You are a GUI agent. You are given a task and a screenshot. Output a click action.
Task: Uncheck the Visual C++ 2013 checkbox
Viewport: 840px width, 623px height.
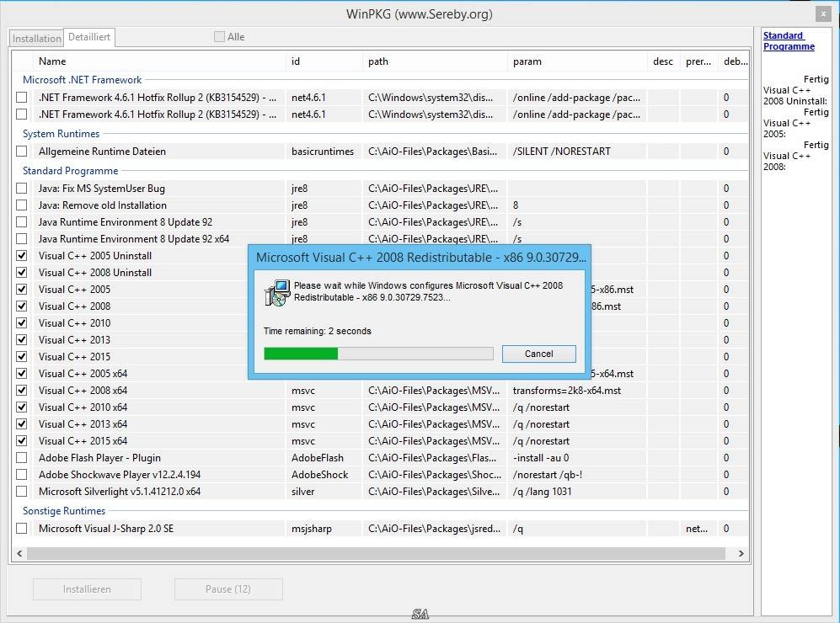pos(21,339)
